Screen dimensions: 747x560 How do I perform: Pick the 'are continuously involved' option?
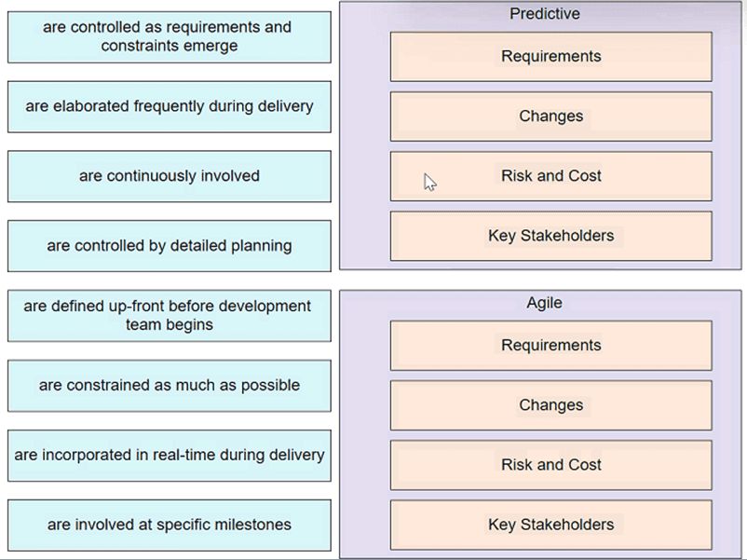click(x=169, y=176)
